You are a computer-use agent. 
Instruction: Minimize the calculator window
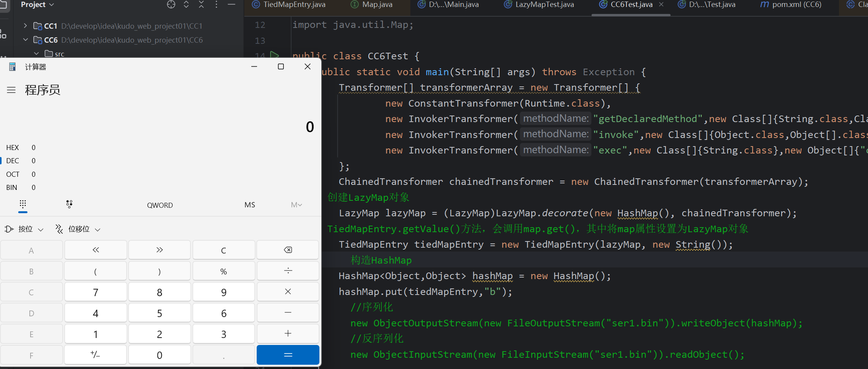pyautogui.click(x=254, y=67)
